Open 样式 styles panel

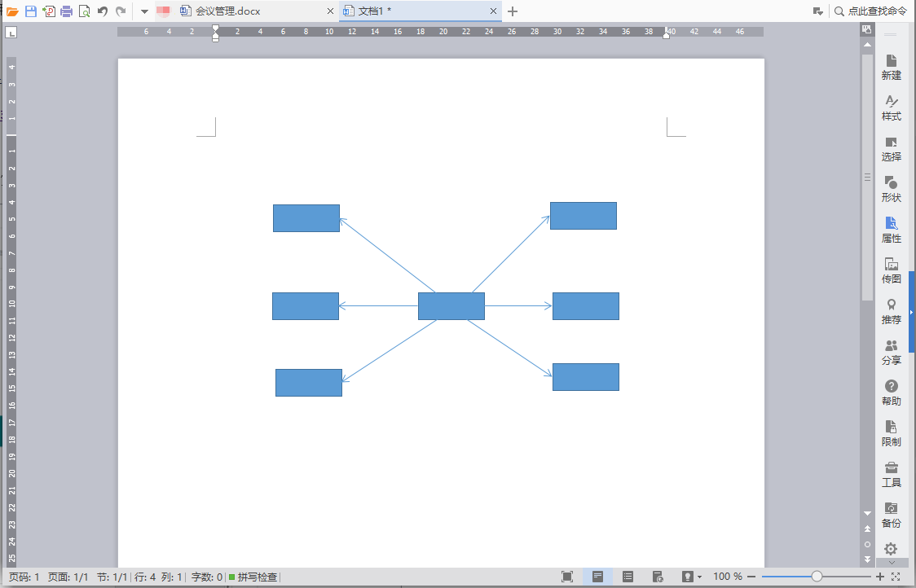[891, 108]
